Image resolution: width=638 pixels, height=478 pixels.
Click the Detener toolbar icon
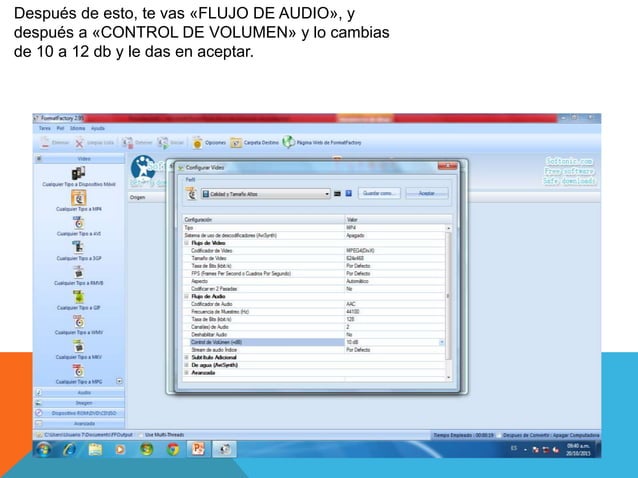pos(128,143)
